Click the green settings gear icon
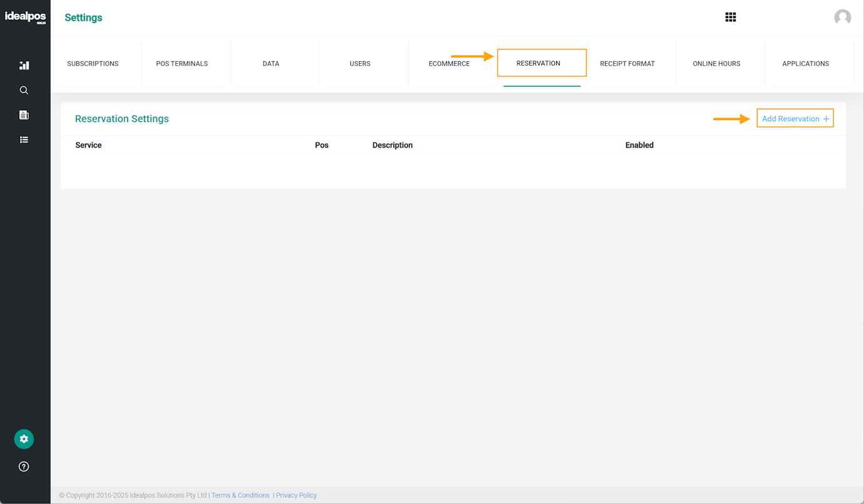The width and height of the screenshot is (864, 504). 24,439
